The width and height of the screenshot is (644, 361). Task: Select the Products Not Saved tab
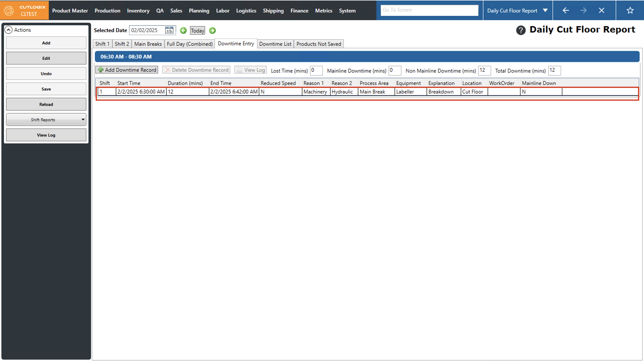(x=319, y=44)
